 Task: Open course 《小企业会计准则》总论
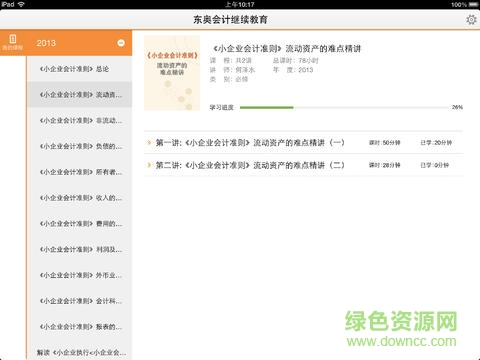[x=80, y=69]
